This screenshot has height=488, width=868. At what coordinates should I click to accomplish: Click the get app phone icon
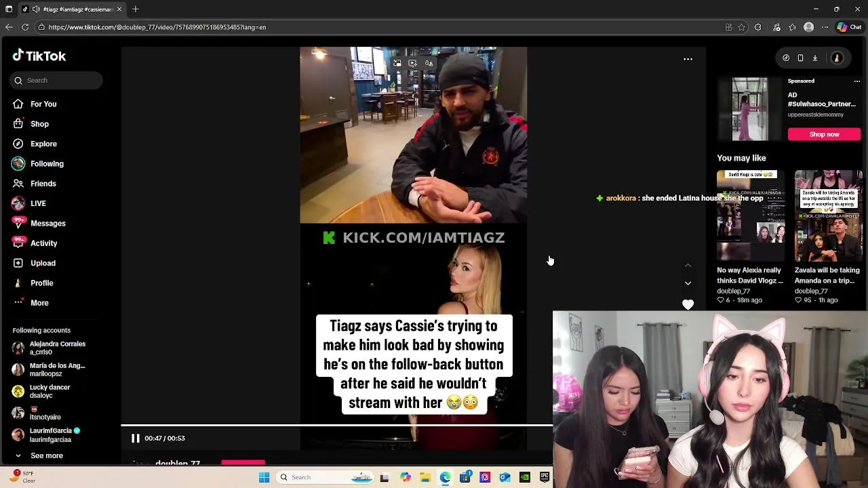(x=800, y=58)
